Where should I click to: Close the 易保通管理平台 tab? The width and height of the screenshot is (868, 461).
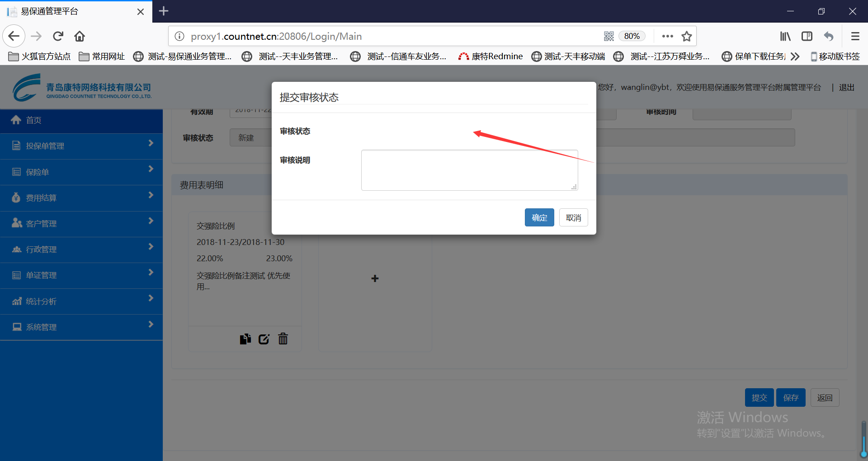coord(141,11)
